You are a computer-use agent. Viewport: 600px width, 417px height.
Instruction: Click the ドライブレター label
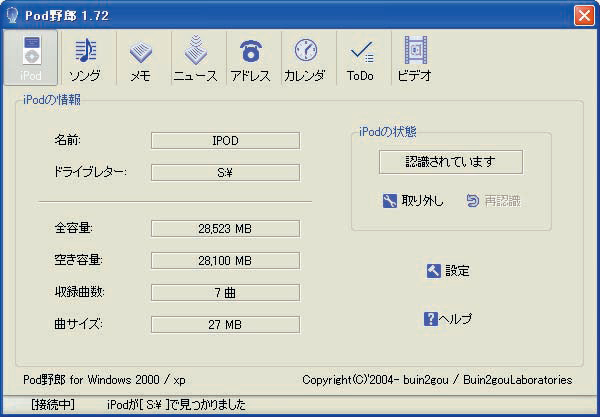point(90,172)
